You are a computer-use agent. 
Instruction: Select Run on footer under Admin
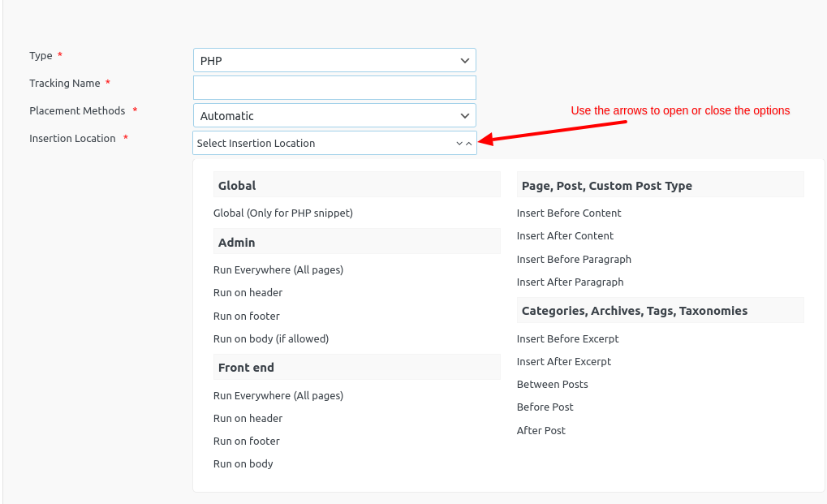click(246, 316)
